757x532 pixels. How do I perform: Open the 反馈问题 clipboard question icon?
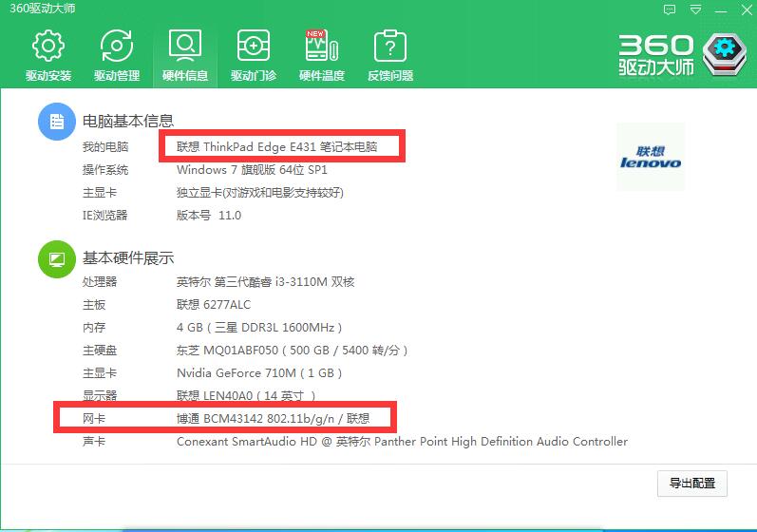click(390, 55)
